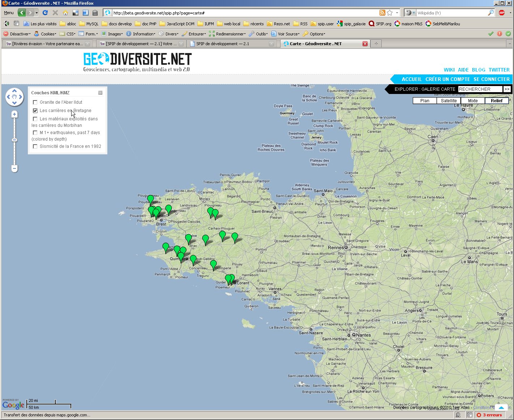
Task: Close the Carte - Géodiversite tab
Action: pyautogui.click(x=365, y=44)
